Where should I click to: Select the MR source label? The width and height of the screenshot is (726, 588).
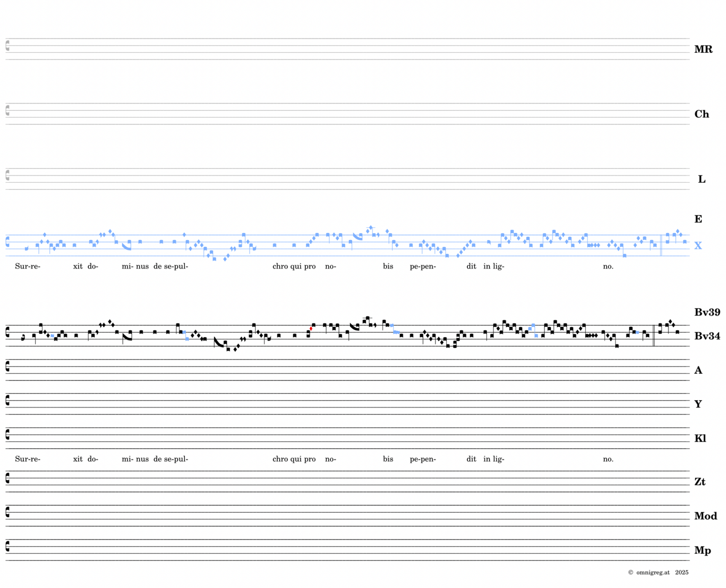tap(703, 49)
